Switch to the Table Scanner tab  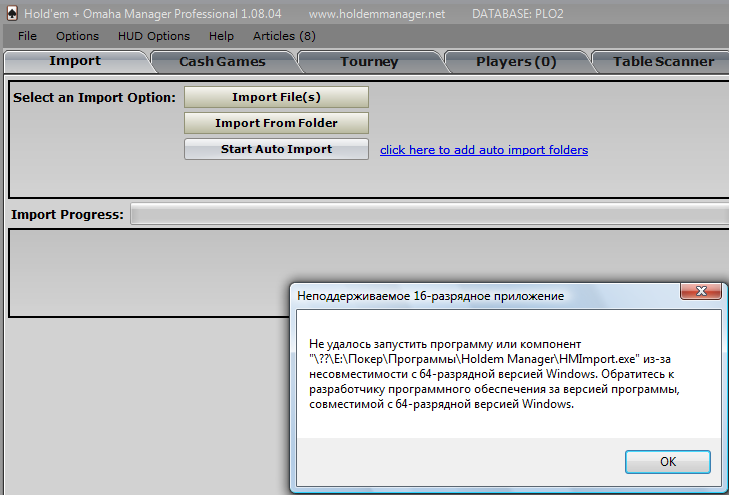663,62
